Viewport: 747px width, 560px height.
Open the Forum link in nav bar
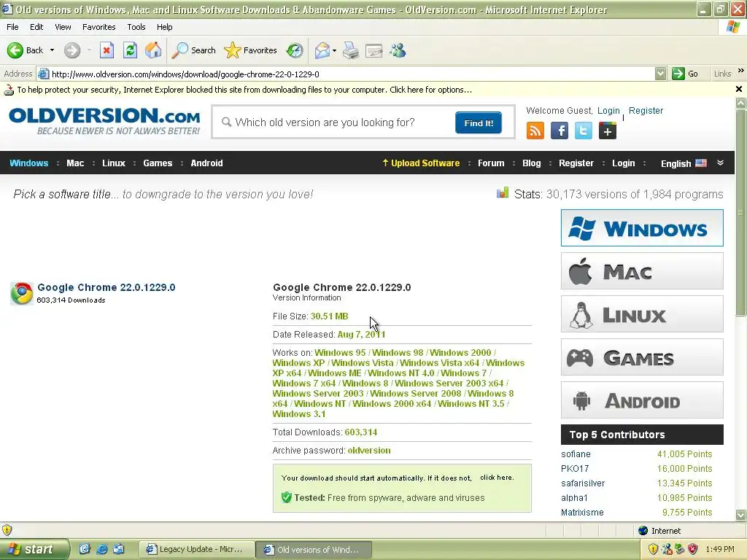491,163
